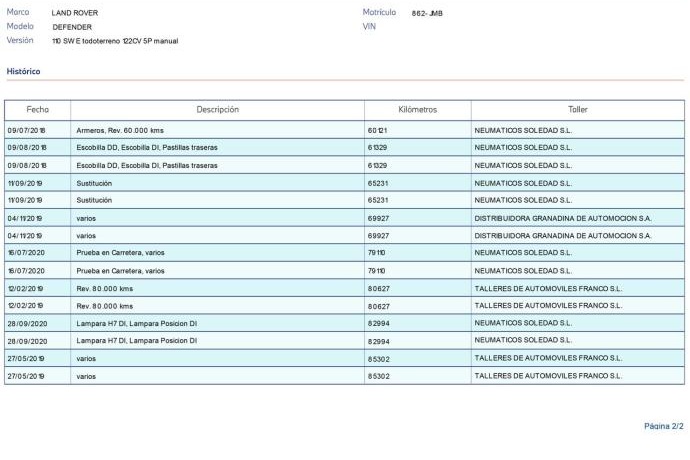This screenshot has height=460, width=690.
Task: Select the Versión field label
Action: (20, 40)
